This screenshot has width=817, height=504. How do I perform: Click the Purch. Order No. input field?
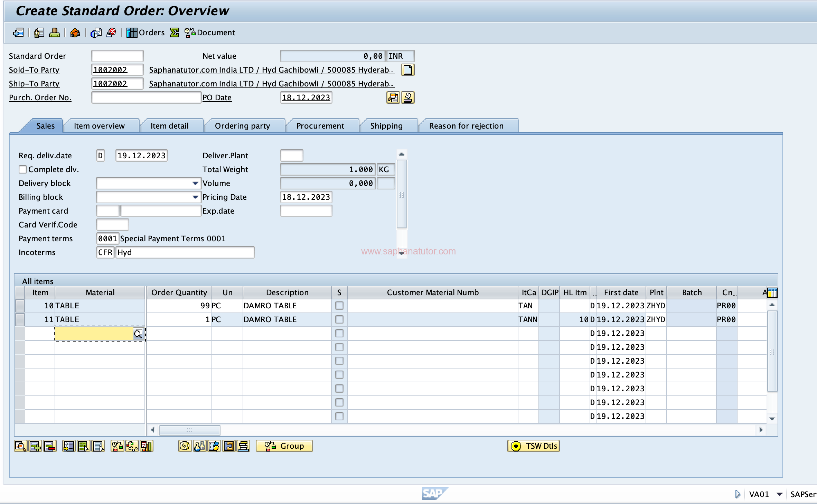tap(146, 97)
